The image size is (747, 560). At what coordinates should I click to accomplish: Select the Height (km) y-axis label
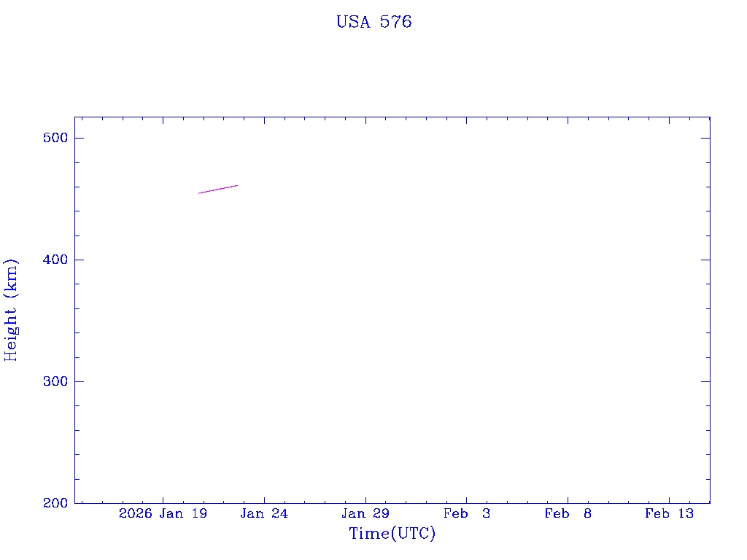pos(11,310)
